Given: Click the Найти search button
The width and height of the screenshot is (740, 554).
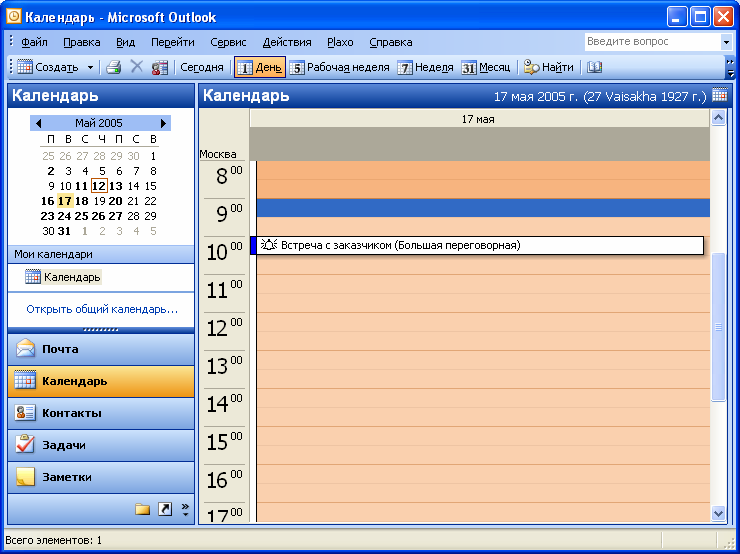Looking at the screenshot, I should point(549,67).
